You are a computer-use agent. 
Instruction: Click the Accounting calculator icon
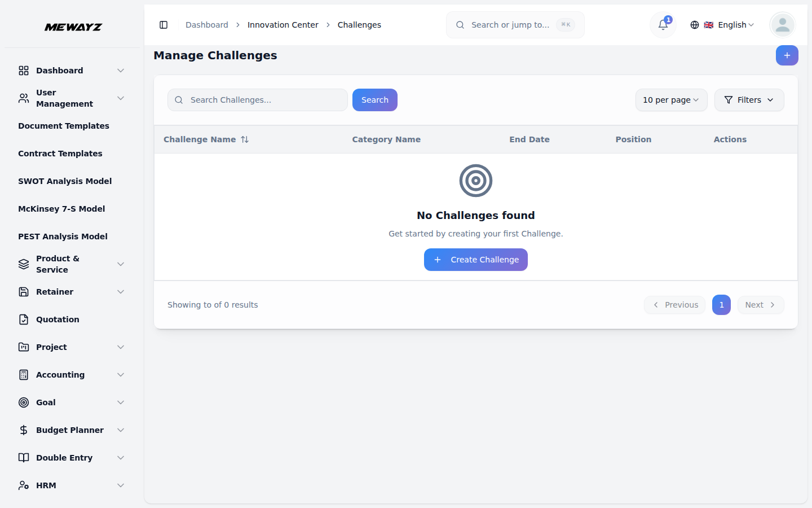click(x=24, y=375)
